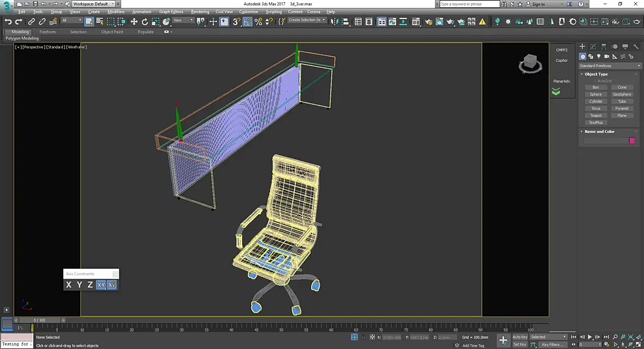Click the ViewCube in the viewport

[530, 63]
